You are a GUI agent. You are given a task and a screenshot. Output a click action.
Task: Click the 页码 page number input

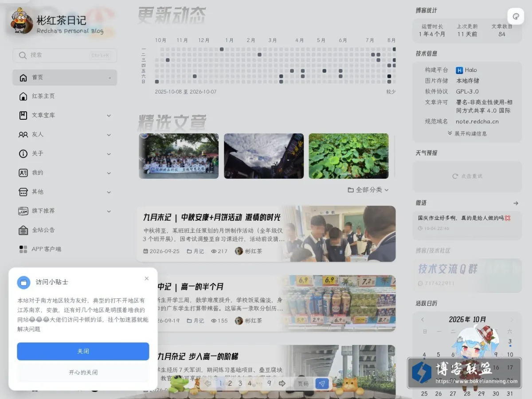click(303, 384)
